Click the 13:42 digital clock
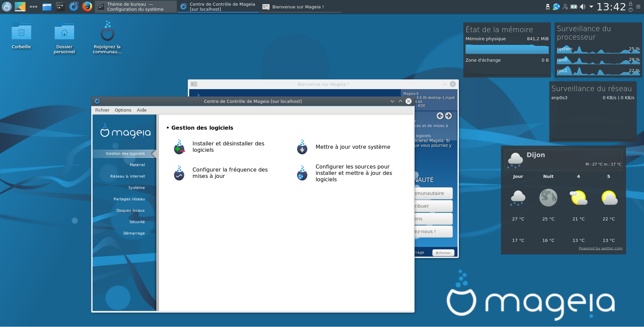644x327 pixels. [611, 7]
